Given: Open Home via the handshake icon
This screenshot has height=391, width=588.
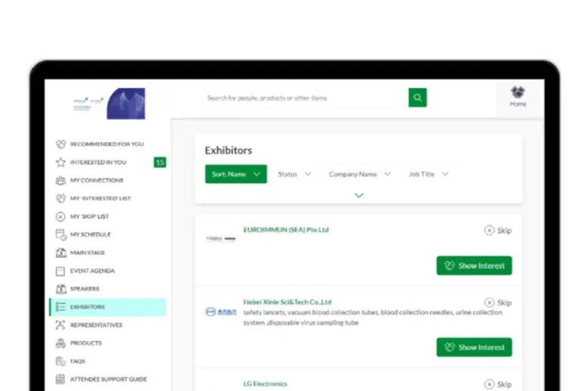Looking at the screenshot, I should tap(518, 93).
